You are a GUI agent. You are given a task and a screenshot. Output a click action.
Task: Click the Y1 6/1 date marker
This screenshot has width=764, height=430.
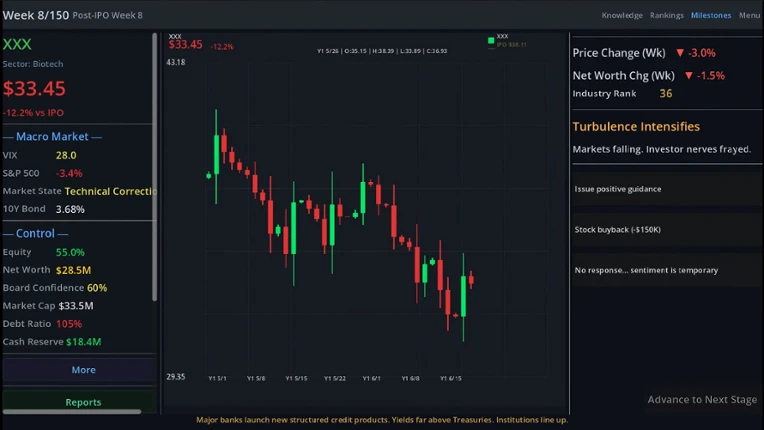tap(371, 378)
